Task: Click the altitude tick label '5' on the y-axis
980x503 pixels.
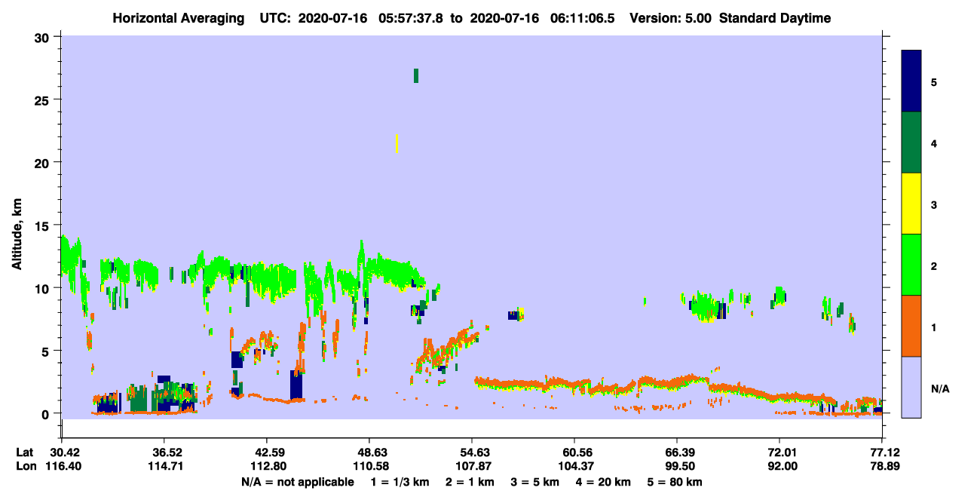Action: (46, 351)
